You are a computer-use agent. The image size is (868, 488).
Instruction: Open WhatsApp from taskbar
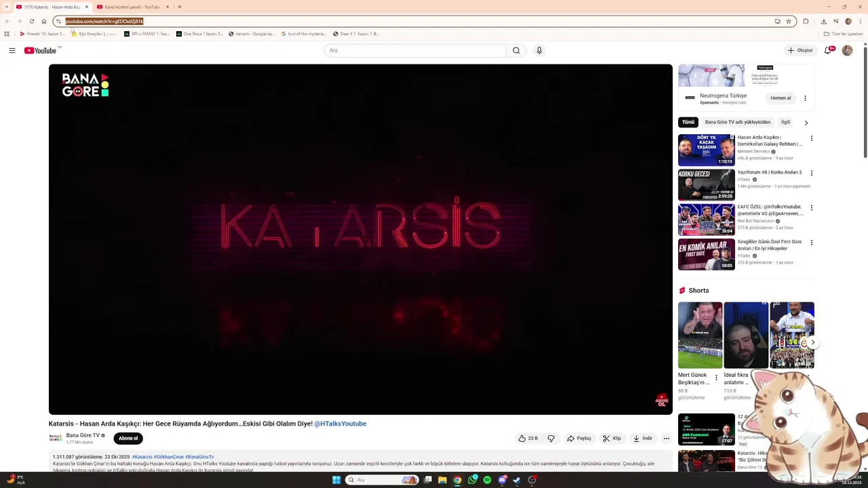tap(472, 480)
